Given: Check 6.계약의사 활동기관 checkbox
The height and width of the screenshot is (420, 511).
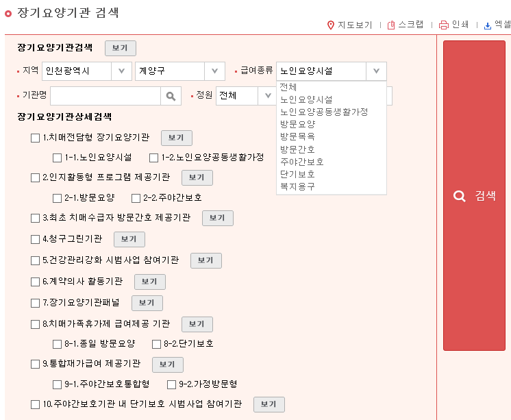Looking at the screenshot, I should tap(35, 282).
